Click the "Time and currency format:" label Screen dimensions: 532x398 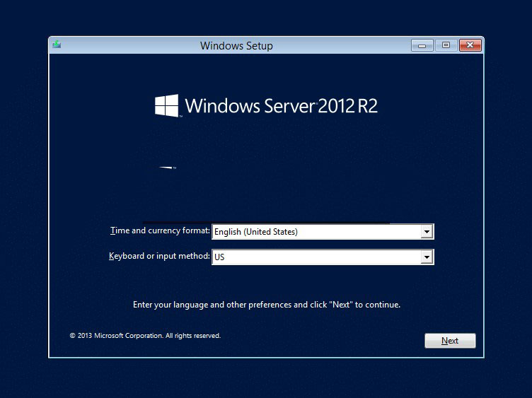(160, 230)
